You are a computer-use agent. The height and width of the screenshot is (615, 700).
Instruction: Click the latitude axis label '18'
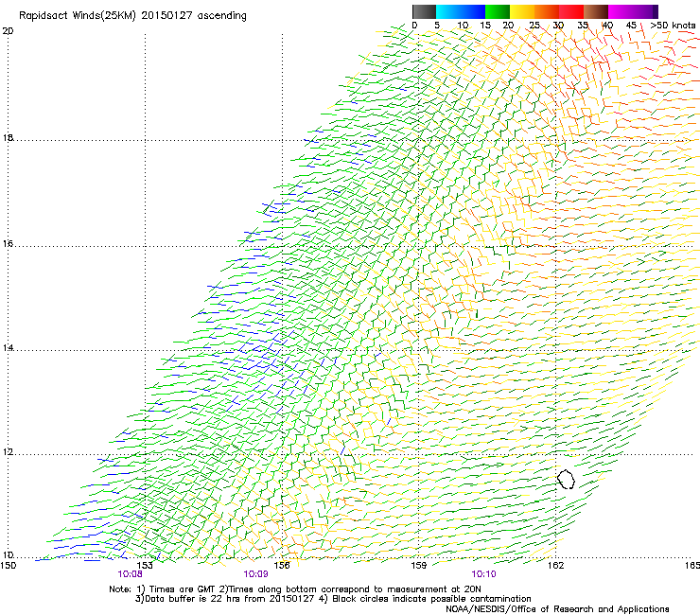click(x=8, y=137)
